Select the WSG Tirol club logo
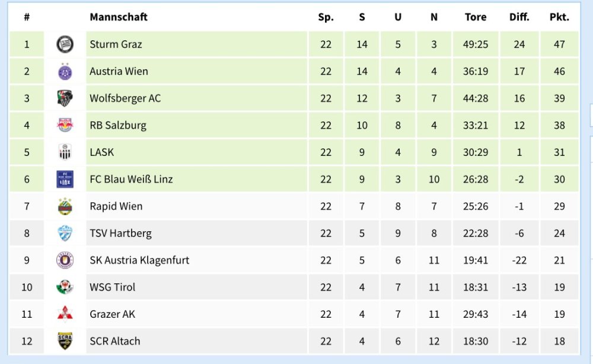This screenshot has width=593, height=364. click(65, 287)
